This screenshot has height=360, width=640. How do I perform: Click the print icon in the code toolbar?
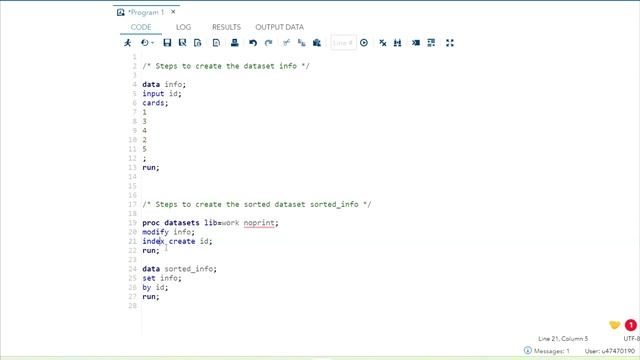pyautogui.click(x=235, y=43)
